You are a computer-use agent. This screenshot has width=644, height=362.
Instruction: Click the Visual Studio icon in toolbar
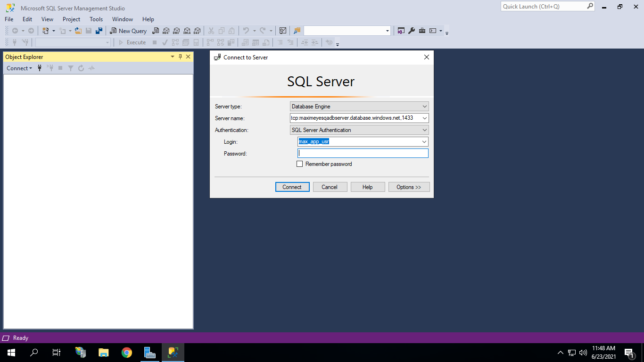point(401,31)
